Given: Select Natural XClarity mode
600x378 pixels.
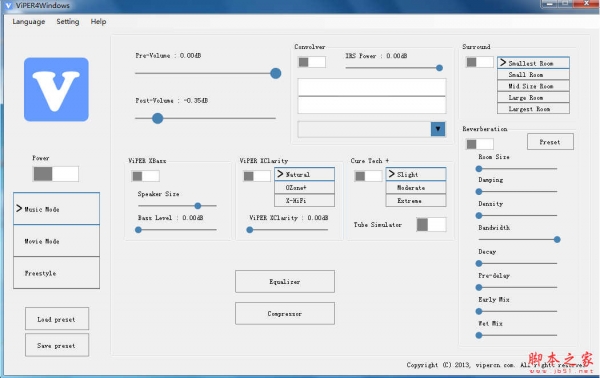Looking at the screenshot, I should click(305, 174).
